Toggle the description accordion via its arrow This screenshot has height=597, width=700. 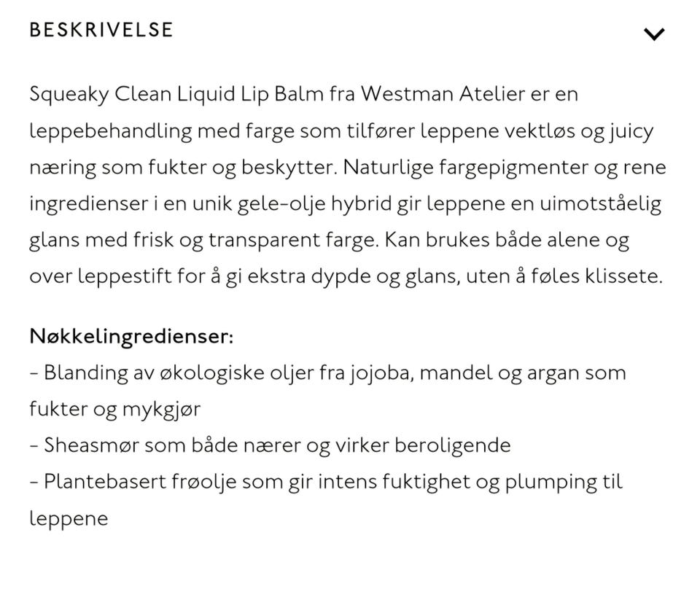[x=654, y=33]
